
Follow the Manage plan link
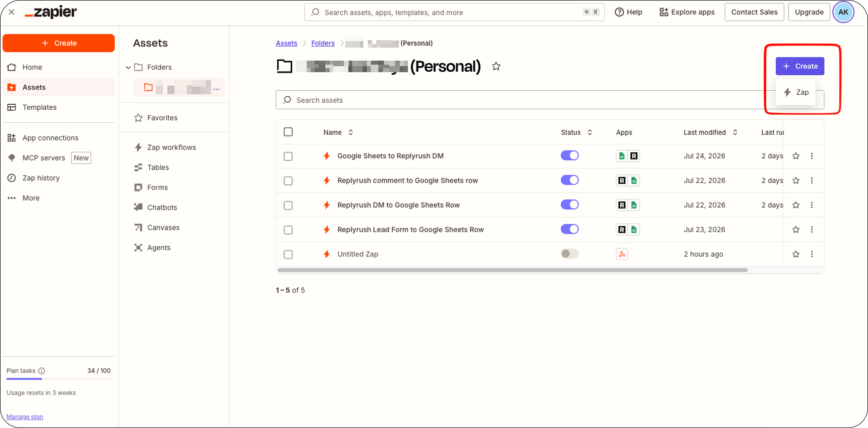[25, 417]
